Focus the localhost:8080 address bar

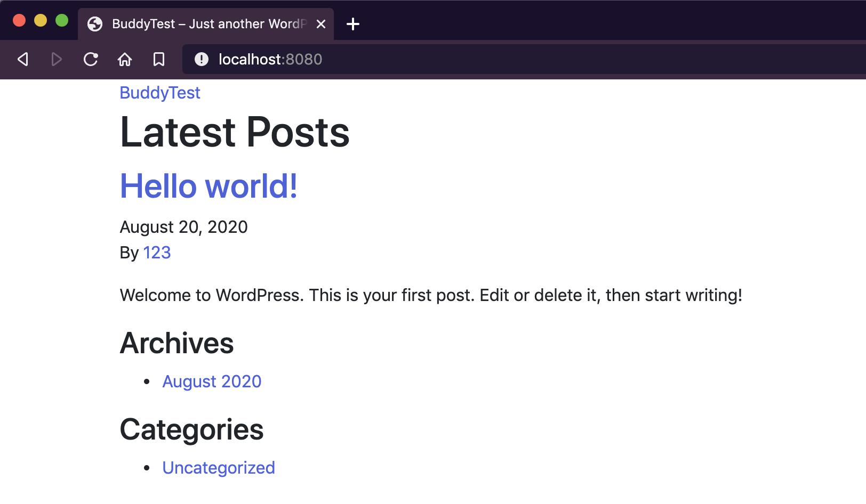coord(427,59)
